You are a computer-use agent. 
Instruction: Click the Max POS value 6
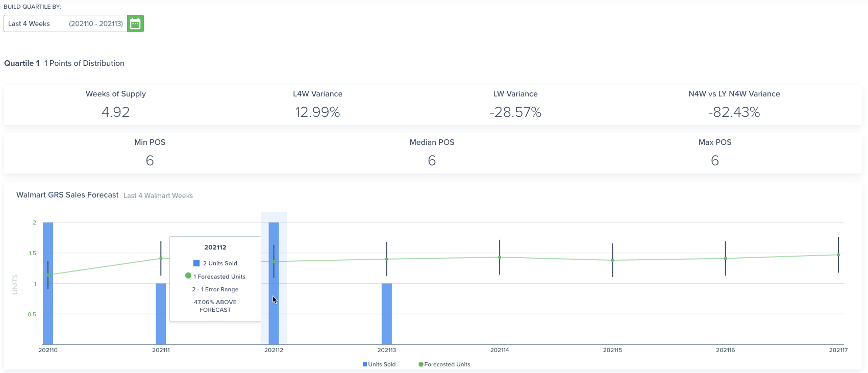pyautogui.click(x=715, y=160)
